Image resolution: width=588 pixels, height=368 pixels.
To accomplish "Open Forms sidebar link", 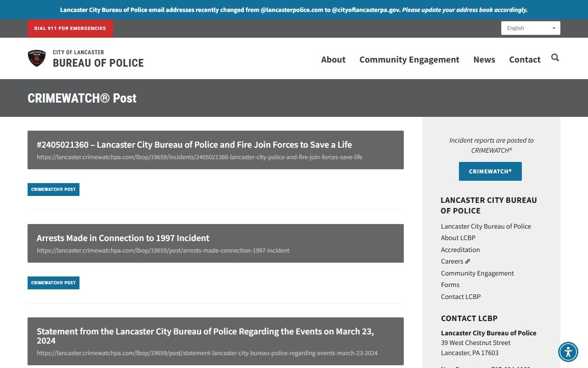I will click(x=450, y=285).
